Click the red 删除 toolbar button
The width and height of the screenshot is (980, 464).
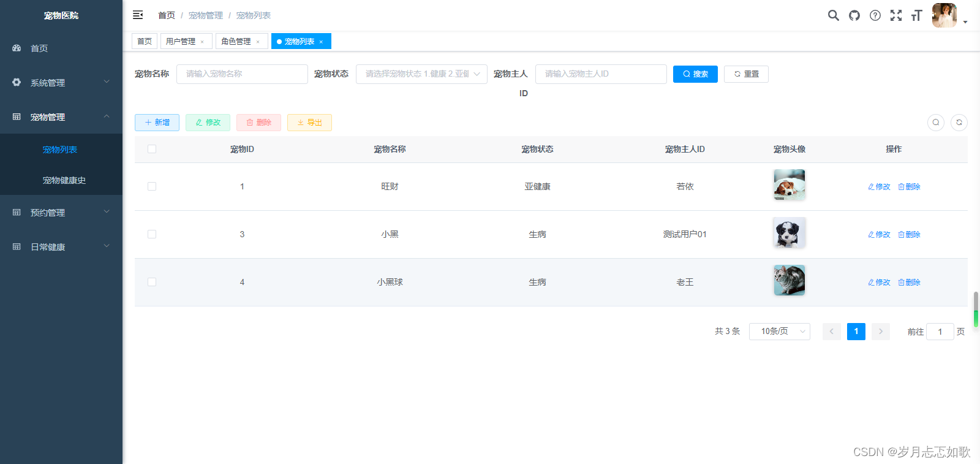click(258, 123)
